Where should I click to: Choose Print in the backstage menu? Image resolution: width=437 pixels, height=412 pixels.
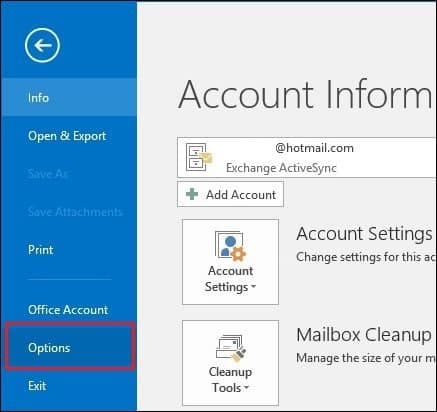(x=68, y=250)
